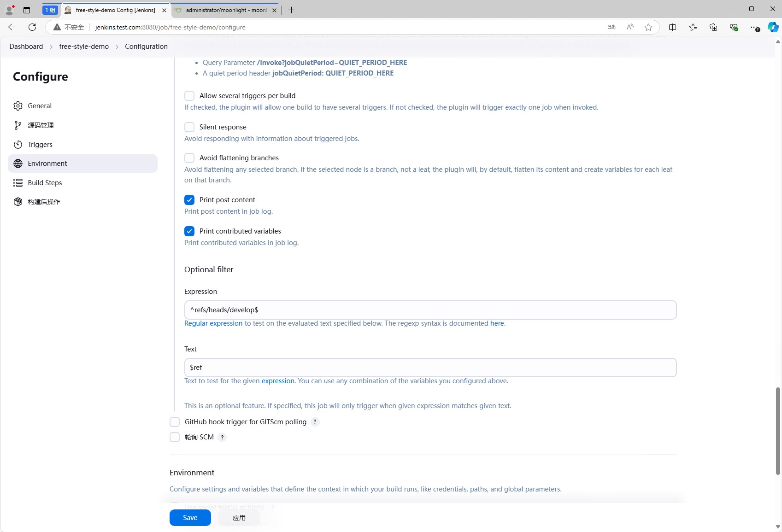Image resolution: width=782 pixels, height=532 pixels.
Task: Focus the Text field containing $ref
Action: (x=430, y=368)
